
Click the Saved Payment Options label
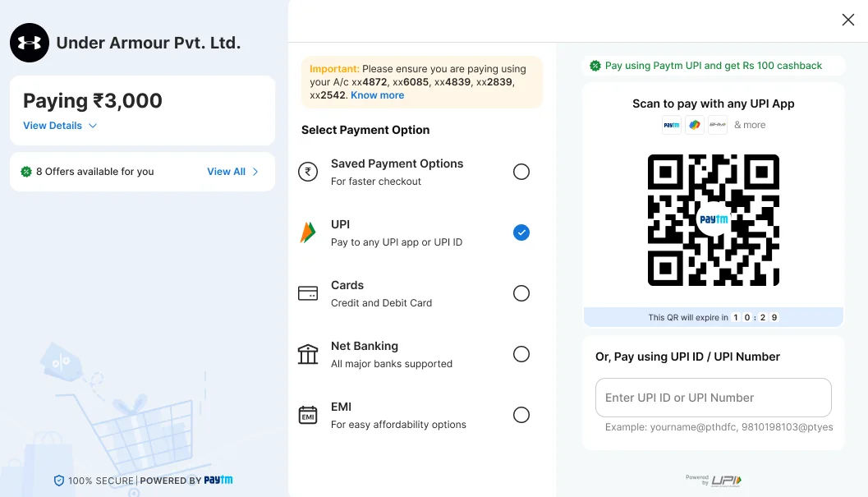click(397, 164)
